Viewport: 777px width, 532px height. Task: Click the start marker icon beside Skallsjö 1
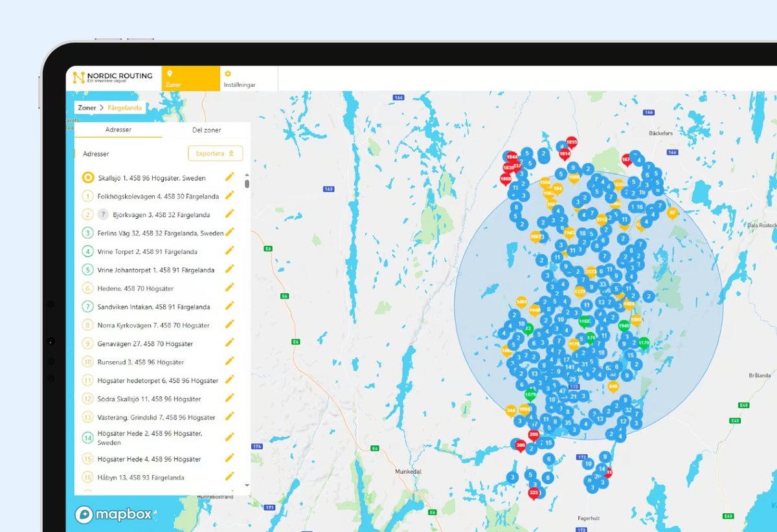coord(88,177)
